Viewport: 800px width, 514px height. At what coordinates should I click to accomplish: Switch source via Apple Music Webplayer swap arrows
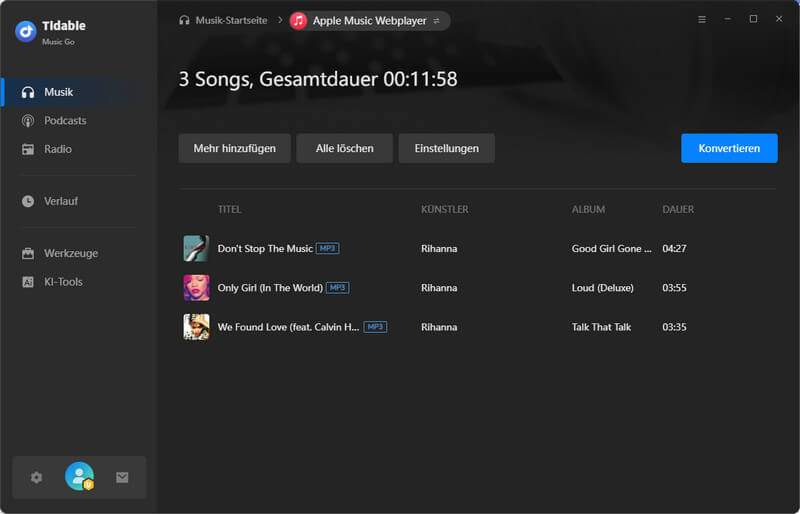coord(436,21)
